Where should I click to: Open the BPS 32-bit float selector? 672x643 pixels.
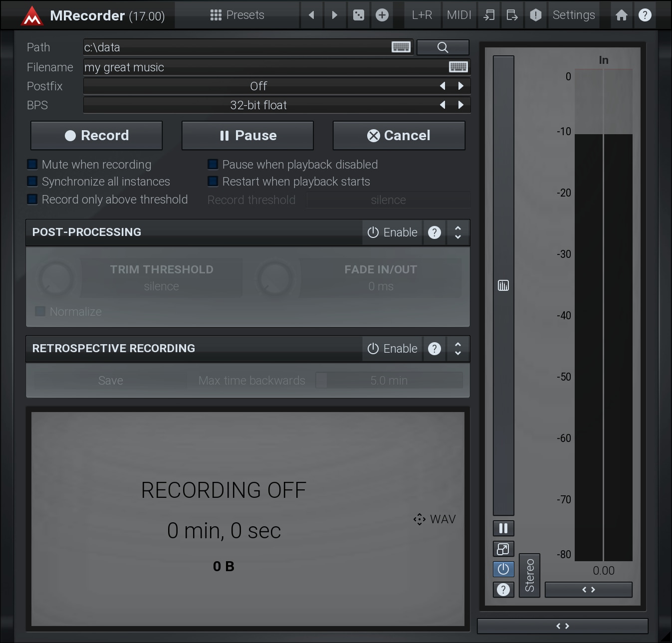[x=258, y=105]
